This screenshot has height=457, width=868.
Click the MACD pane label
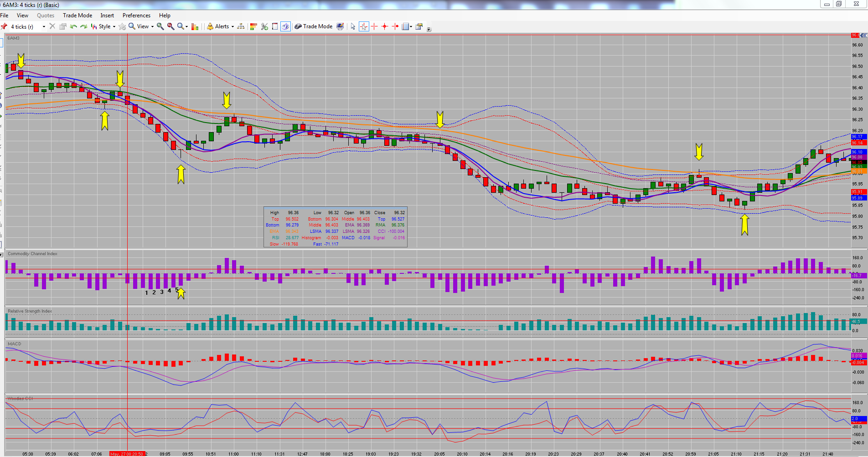click(14, 344)
